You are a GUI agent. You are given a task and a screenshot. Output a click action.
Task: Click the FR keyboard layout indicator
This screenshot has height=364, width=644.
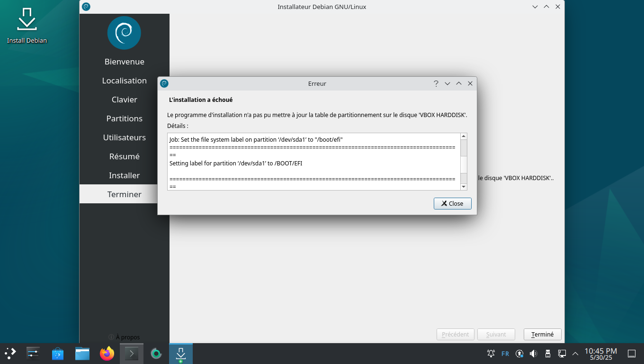tap(505, 354)
